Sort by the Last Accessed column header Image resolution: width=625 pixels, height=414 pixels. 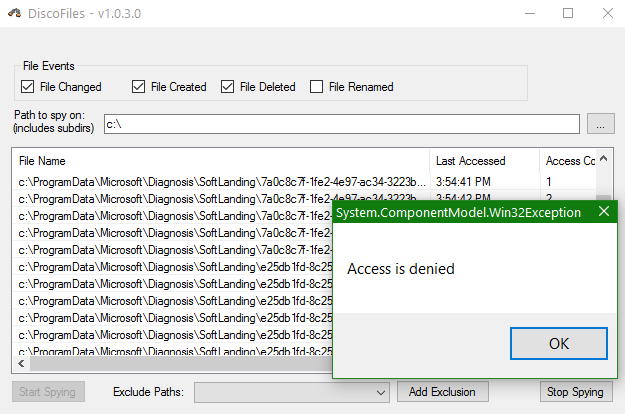tap(485, 161)
